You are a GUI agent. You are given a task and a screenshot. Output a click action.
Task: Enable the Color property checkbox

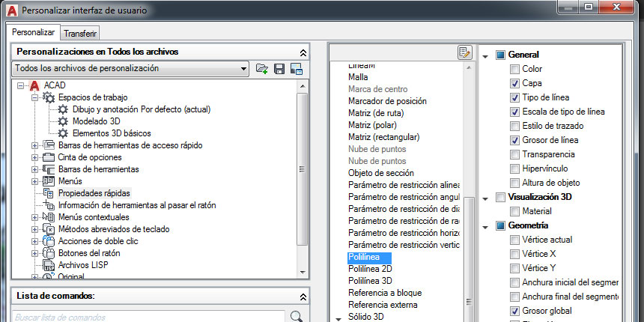click(514, 69)
